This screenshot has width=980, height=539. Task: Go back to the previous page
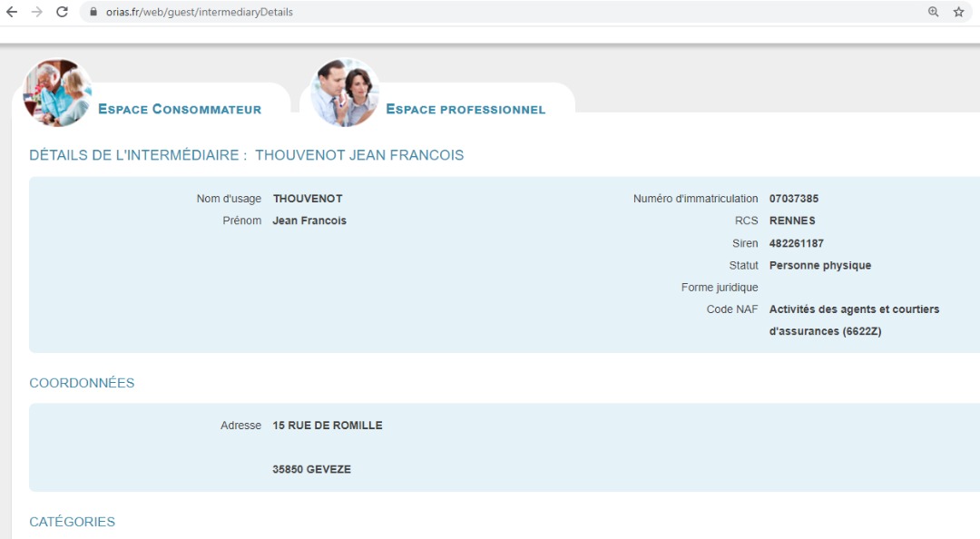(12, 12)
